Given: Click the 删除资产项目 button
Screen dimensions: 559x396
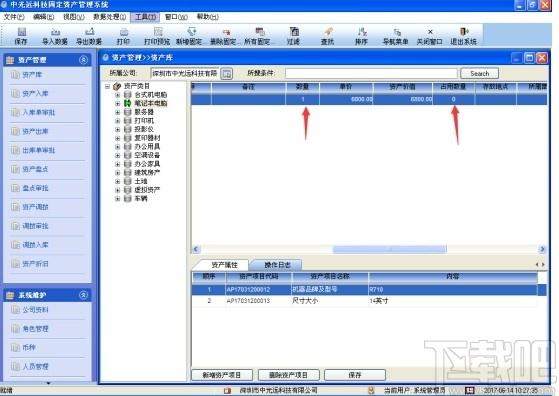Looking at the screenshot, I should tap(288, 375).
